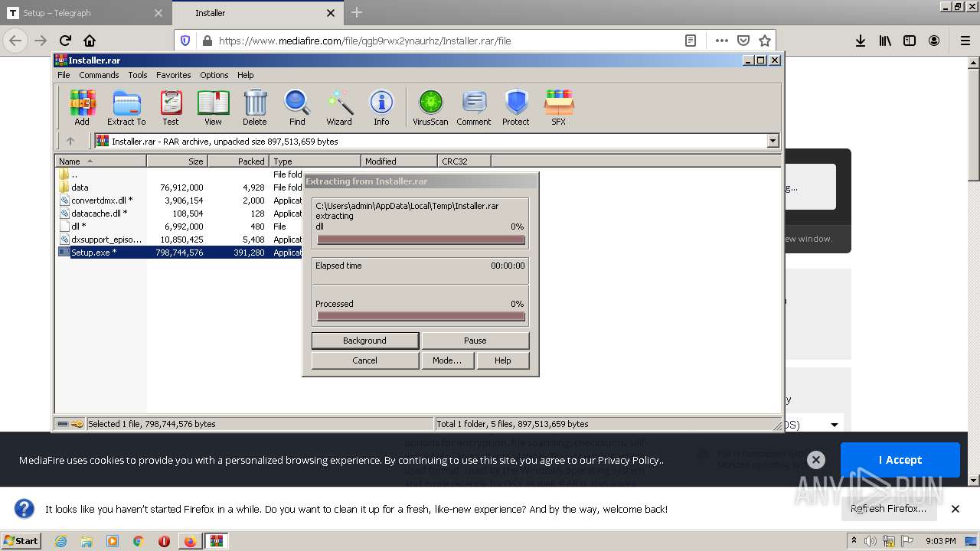The width and height of the screenshot is (980, 551).
Task: Open tracking protection shield icon
Action: 186,41
